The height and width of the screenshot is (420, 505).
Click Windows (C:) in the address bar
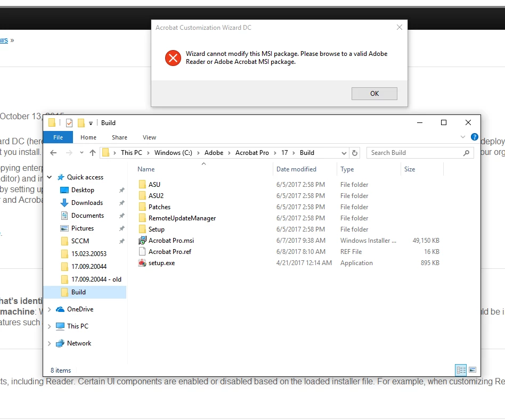(x=173, y=153)
